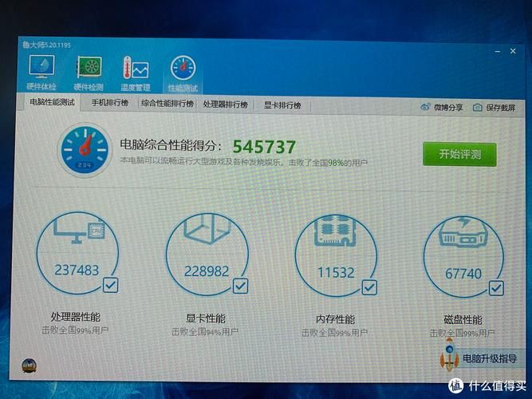Click the memory score 11532
The image size is (532, 399).
tap(336, 272)
